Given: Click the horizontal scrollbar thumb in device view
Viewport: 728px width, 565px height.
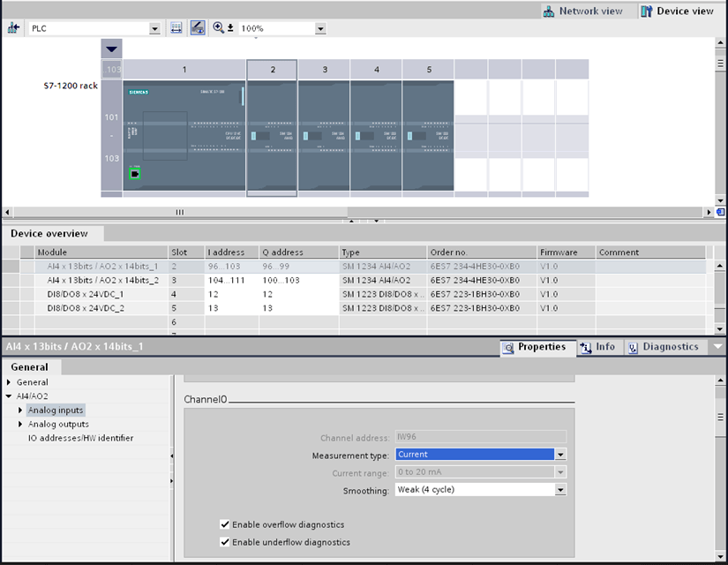Looking at the screenshot, I should tap(180, 212).
